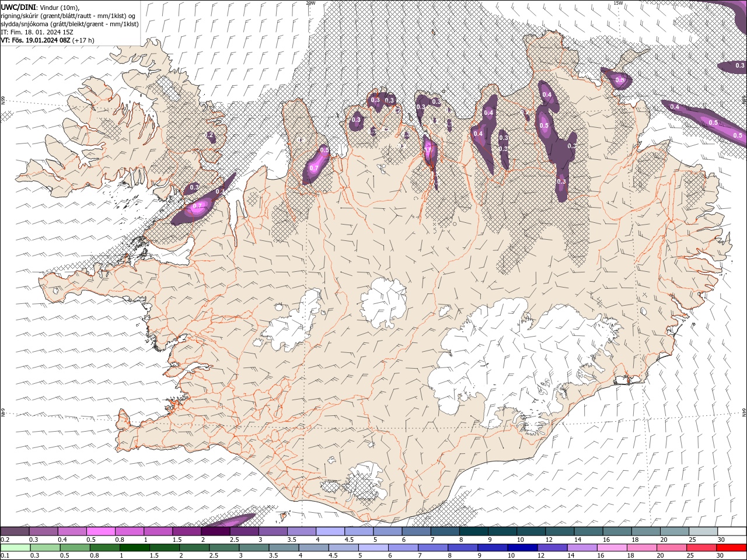The width and height of the screenshot is (747, 560).
Task: Click the UWC/DINI model title text
Action: [x=19, y=6]
